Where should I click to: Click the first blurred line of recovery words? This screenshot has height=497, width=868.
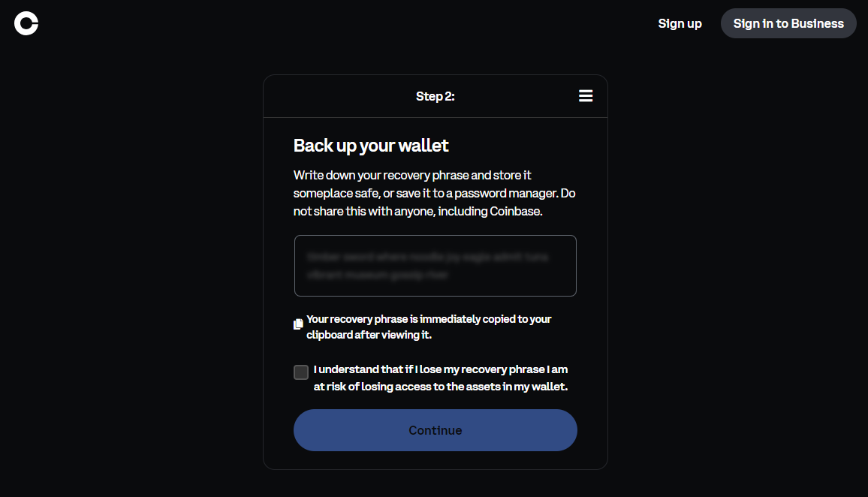tap(427, 257)
